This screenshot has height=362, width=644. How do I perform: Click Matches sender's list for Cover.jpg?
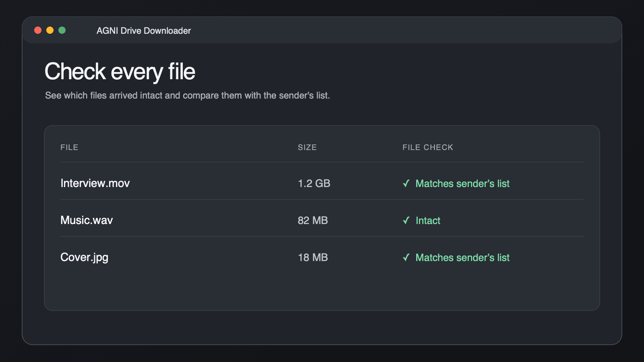coord(462,257)
